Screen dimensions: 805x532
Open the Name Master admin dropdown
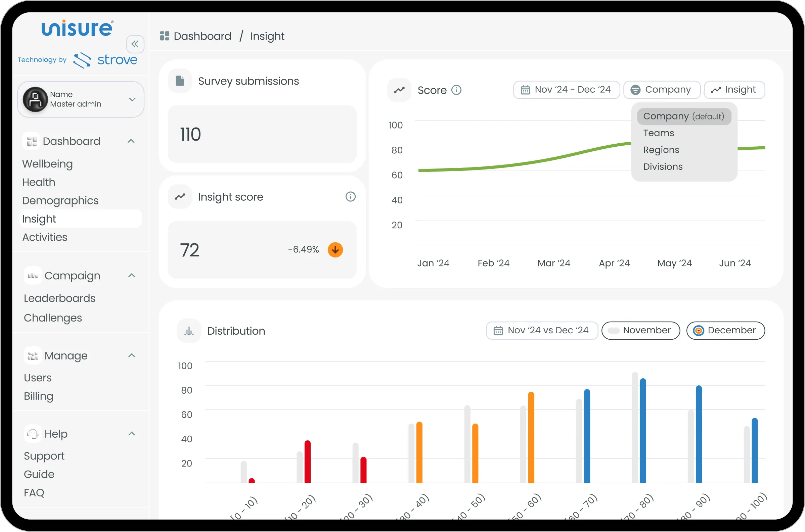[x=132, y=99]
